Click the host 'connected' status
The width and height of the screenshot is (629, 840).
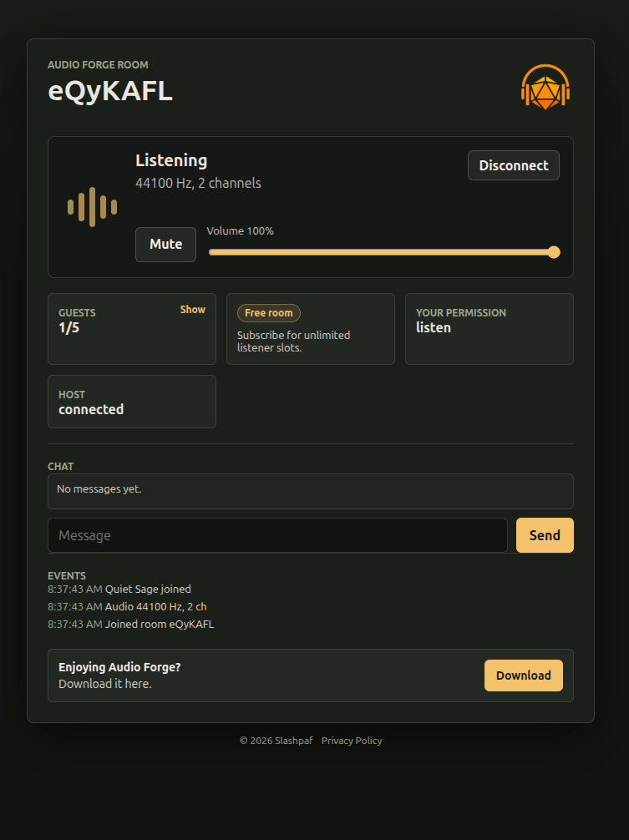tap(91, 409)
